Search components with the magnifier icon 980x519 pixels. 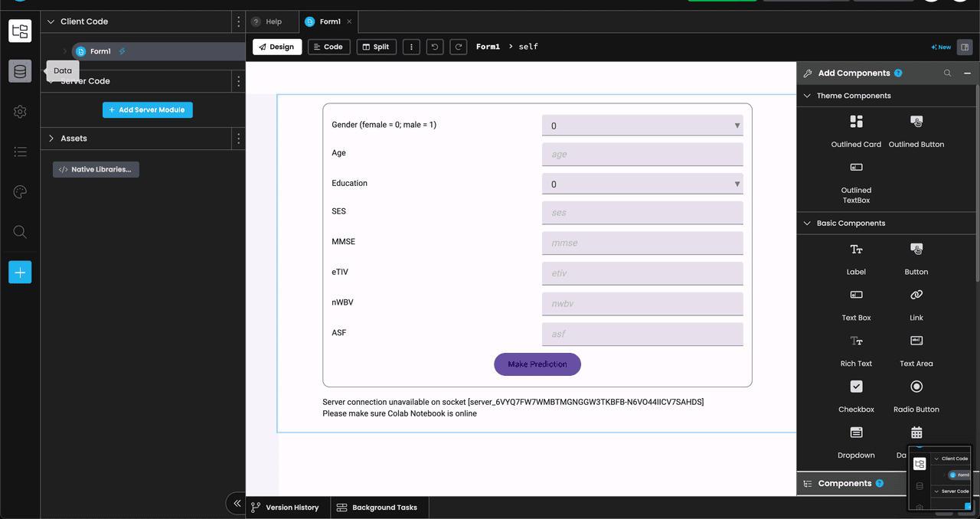pos(947,73)
